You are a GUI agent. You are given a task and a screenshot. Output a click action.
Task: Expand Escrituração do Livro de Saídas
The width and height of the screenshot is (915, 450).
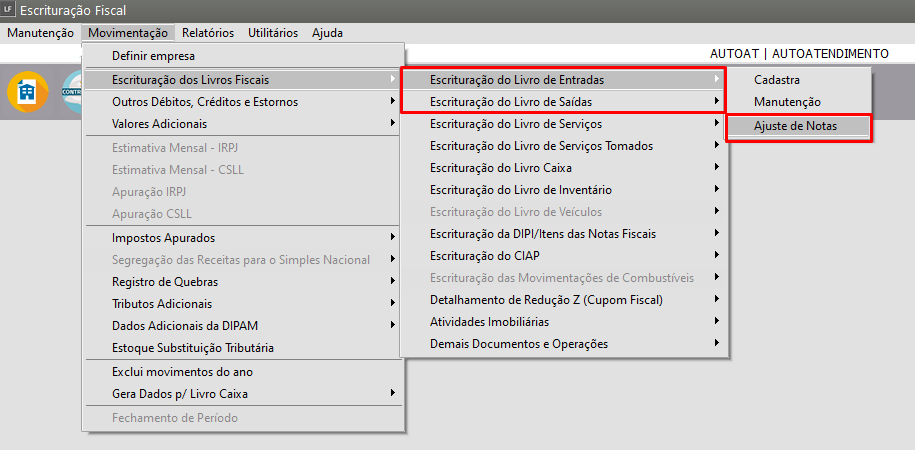[516, 101]
